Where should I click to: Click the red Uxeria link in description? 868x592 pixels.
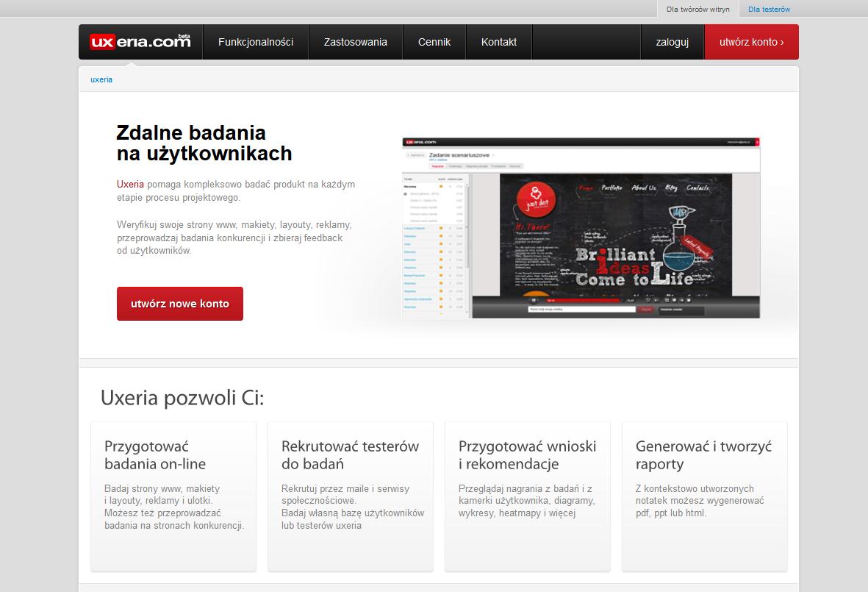coord(130,185)
